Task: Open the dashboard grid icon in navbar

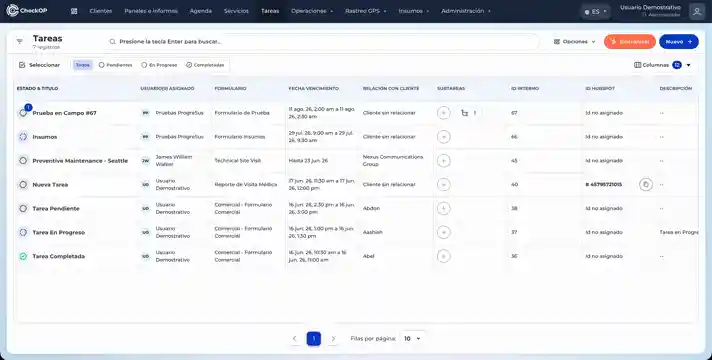Action: click(x=74, y=11)
